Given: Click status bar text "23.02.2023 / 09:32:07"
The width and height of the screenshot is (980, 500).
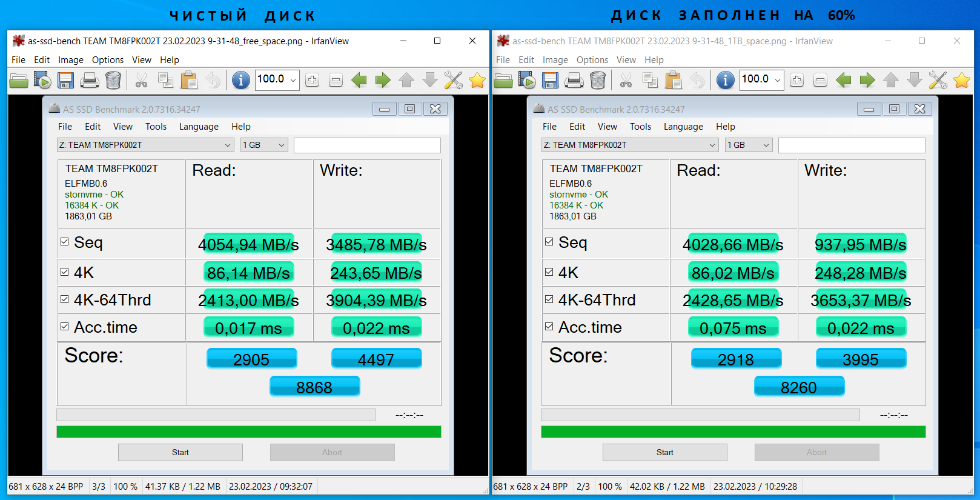Looking at the screenshot, I should pyautogui.click(x=271, y=487).
